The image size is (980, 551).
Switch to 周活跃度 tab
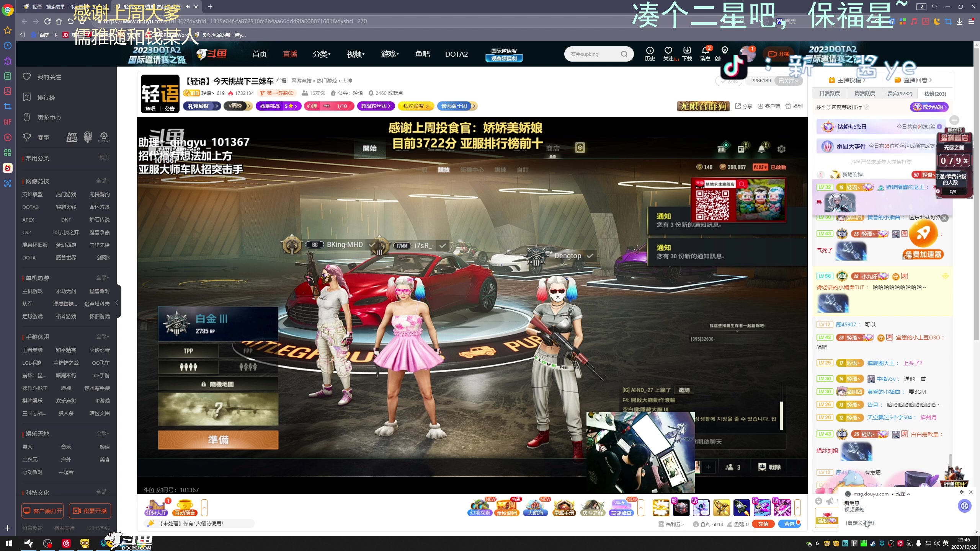(x=865, y=93)
